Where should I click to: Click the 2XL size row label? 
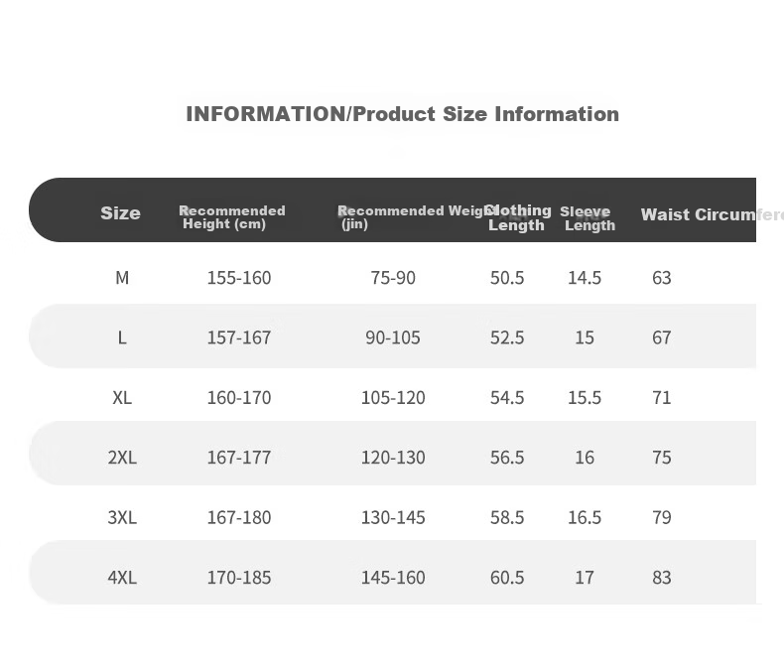tap(122, 457)
